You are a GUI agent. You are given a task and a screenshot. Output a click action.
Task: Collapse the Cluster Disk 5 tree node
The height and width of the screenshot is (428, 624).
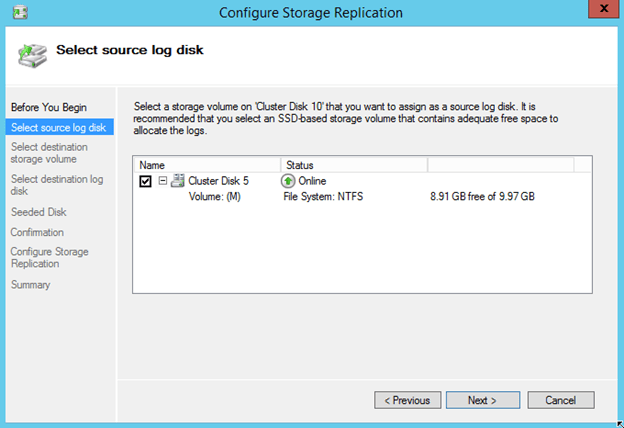pyautogui.click(x=163, y=181)
